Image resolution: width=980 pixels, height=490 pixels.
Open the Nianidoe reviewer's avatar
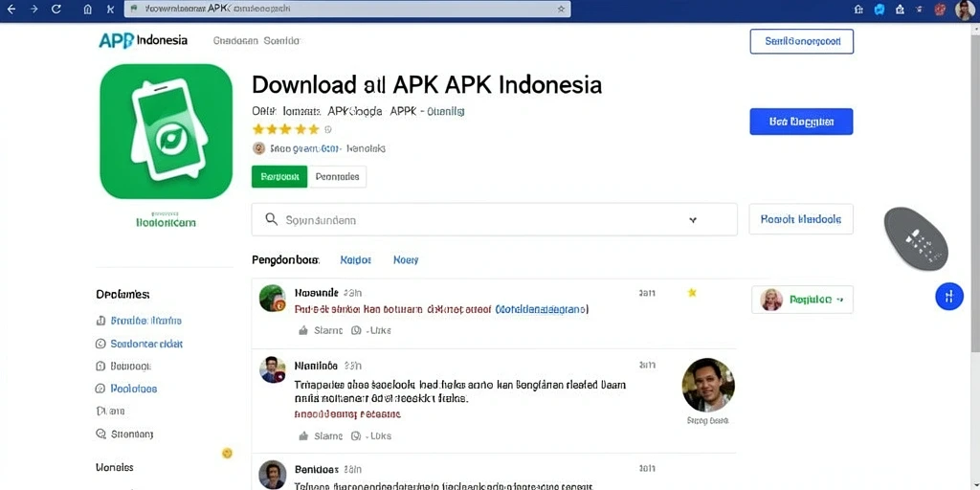(x=273, y=370)
